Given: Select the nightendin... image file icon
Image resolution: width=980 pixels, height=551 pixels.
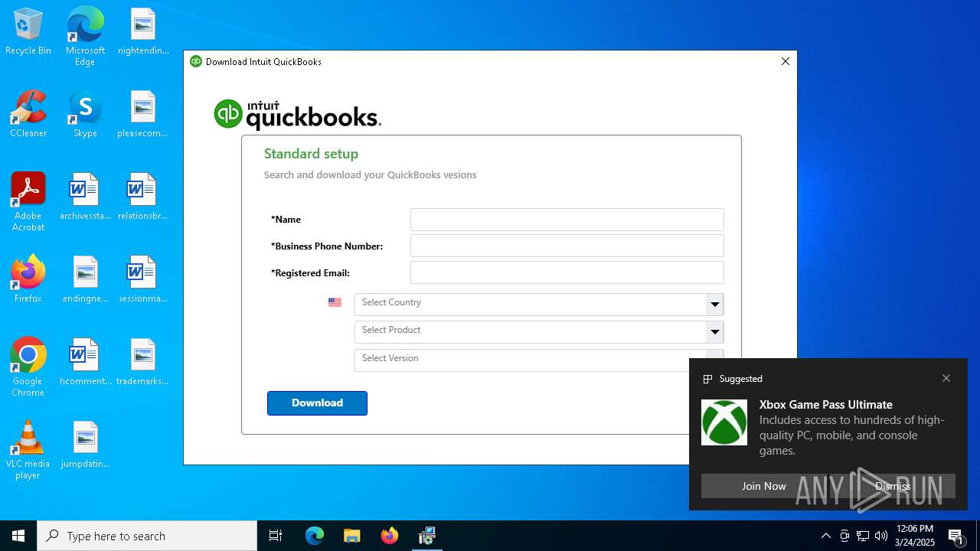Looking at the screenshot, I should point(142,32).
